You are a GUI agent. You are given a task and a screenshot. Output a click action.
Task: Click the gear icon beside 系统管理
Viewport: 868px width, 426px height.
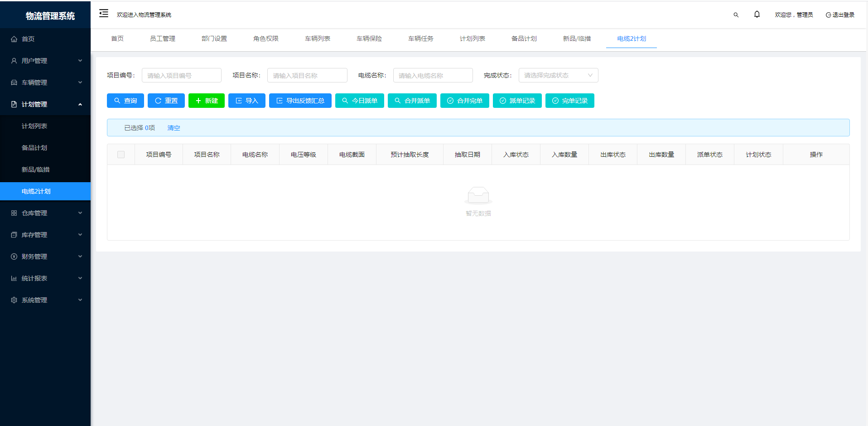tap(14, 300)
